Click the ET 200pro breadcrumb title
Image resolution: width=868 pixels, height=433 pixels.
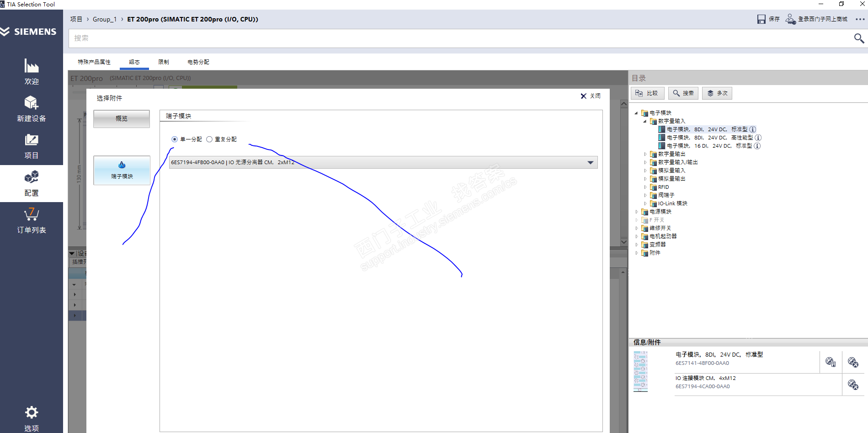pyautogui.click(x=192, y=19)
